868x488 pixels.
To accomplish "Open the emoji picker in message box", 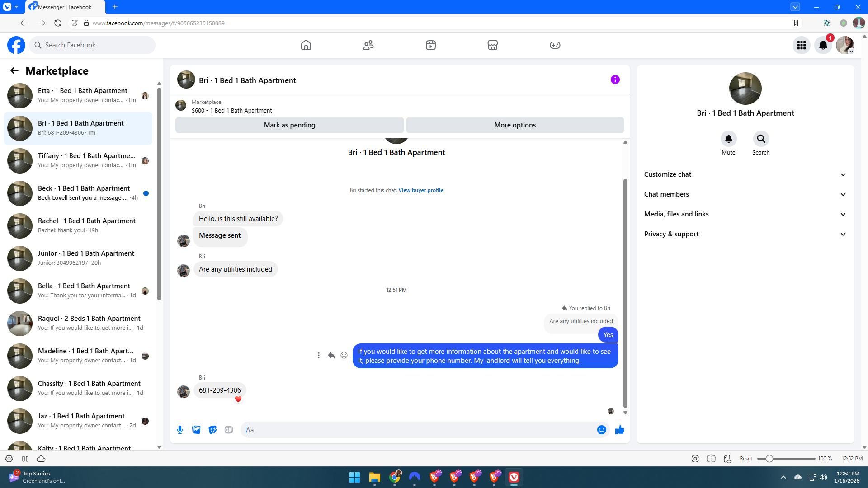I will pyautogui.click(x=601, y=430).
